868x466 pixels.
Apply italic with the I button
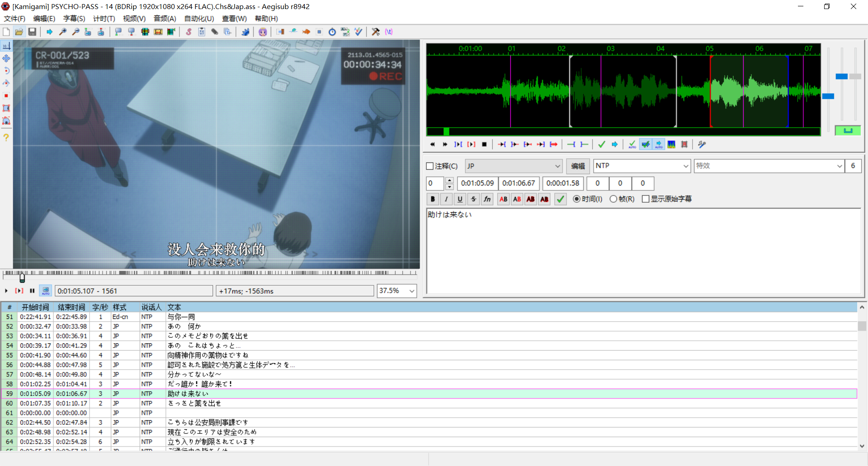click(x=446, y=199)
